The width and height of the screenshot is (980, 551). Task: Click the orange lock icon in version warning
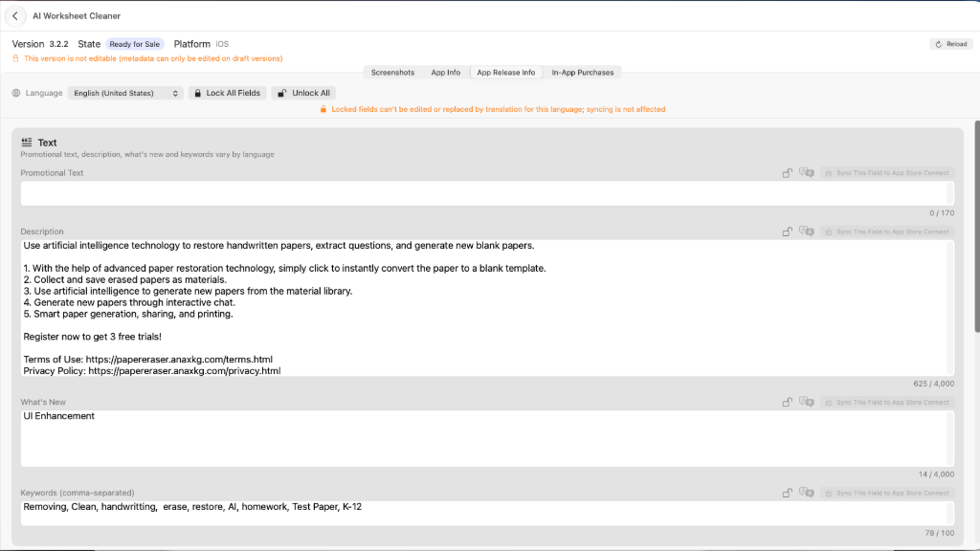coord(15,58)
